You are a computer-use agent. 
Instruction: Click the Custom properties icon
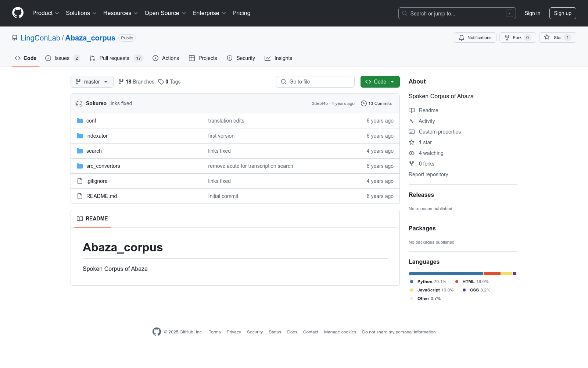(x=412, y=132)
